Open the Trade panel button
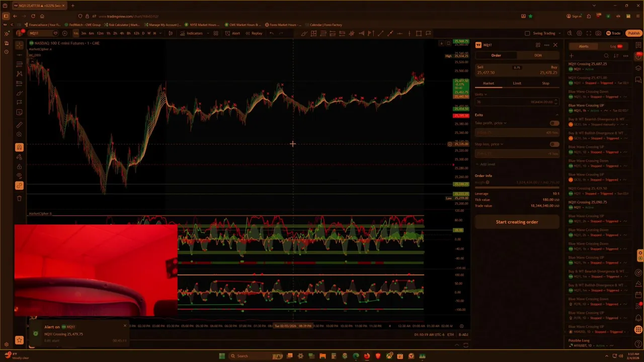This screenshot has width=644, height=362. (x=613, y=33)
